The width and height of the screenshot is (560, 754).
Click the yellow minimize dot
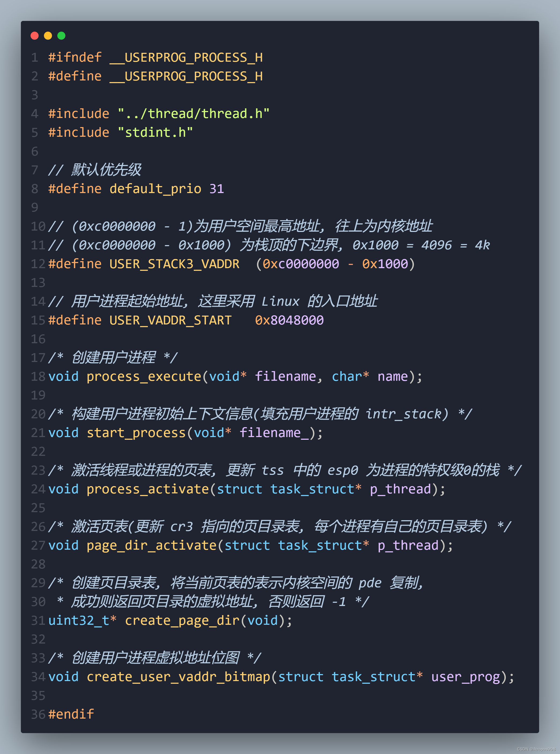(48, 36)
